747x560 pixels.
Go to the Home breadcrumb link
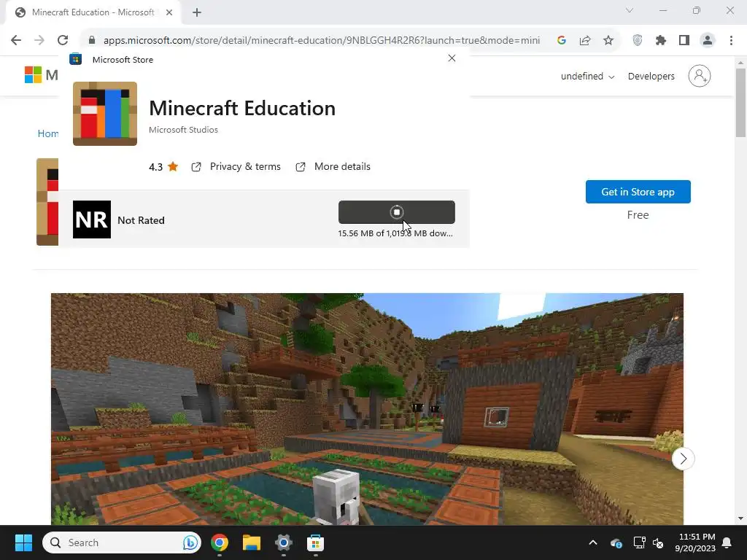tap(48, 133)
